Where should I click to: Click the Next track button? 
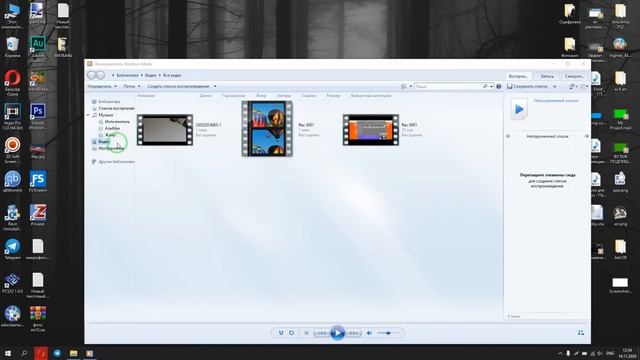click(353, 333)
